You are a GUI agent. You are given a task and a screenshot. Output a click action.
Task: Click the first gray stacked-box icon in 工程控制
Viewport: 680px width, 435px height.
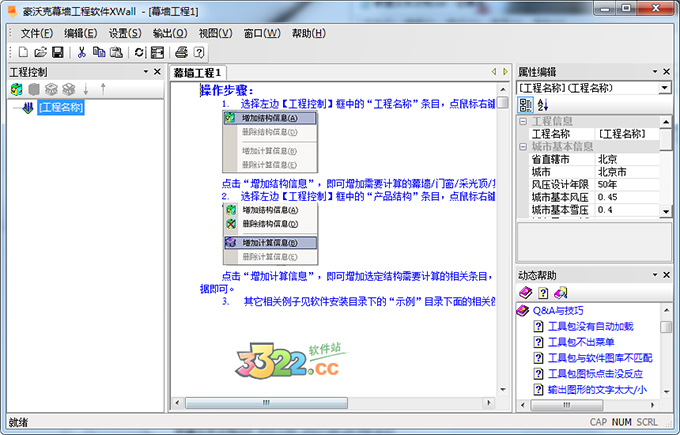[x=51, y=89]
